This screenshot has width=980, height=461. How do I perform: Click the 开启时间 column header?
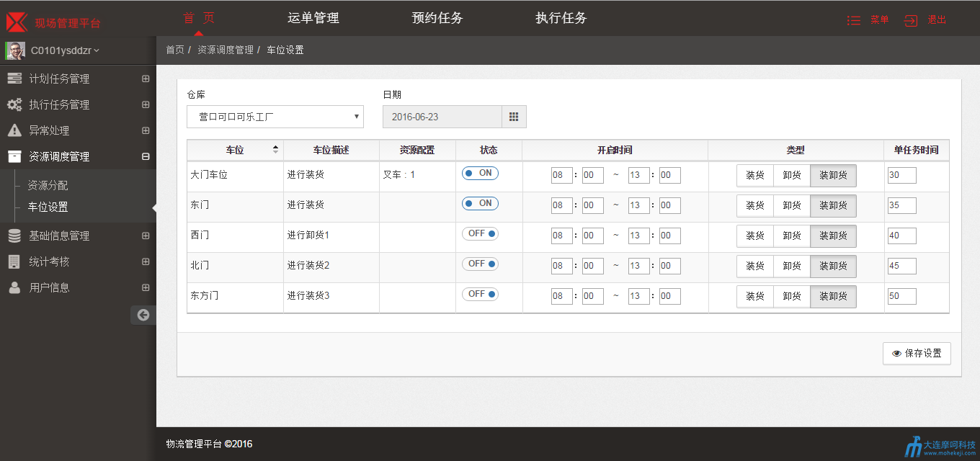pyautogui.click(x=615, y=150)
